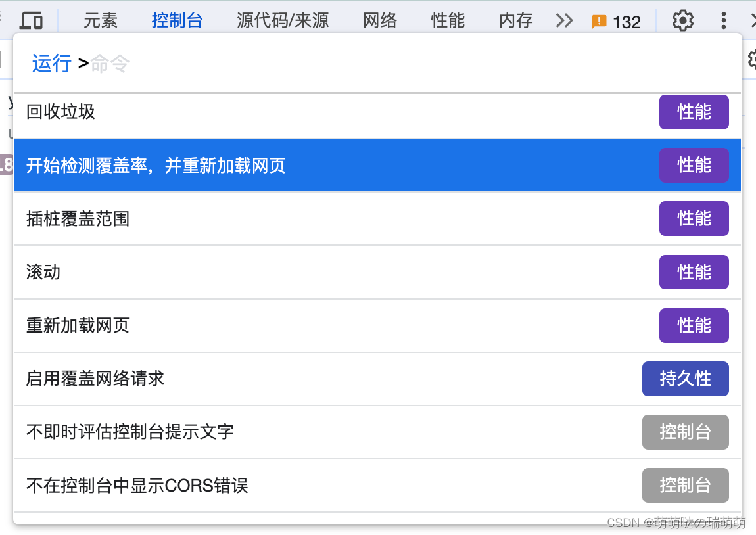
Task: Click the 运行 breadcrumb link
Action: (x=51, y=63)
